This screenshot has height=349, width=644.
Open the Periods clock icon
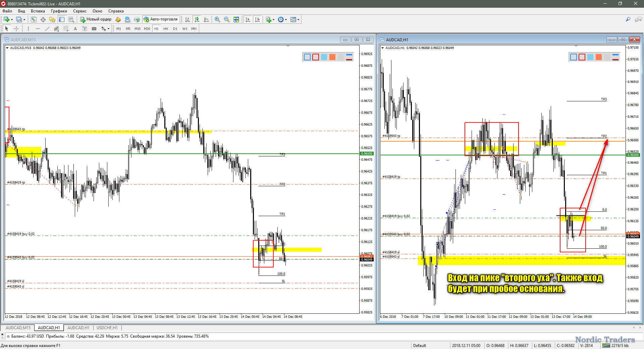tap(281, 19)
